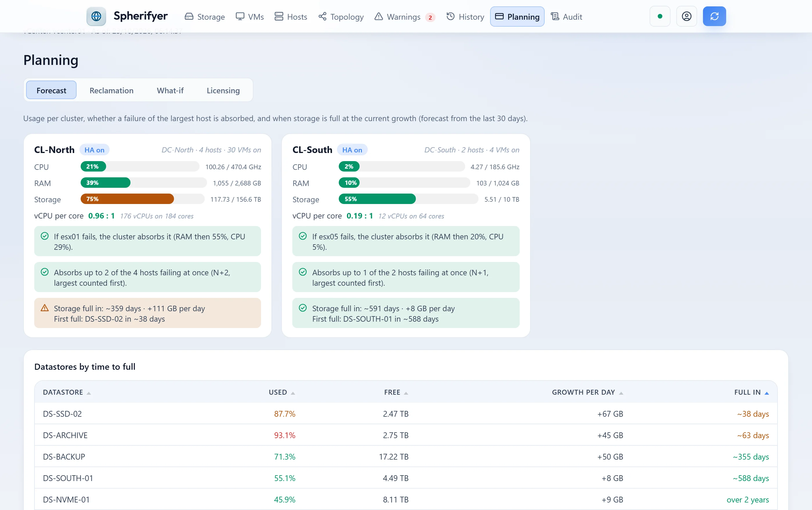Screen dimensions: 812x510
Task: Switch to the Reclamation tab
Action: 111,90
